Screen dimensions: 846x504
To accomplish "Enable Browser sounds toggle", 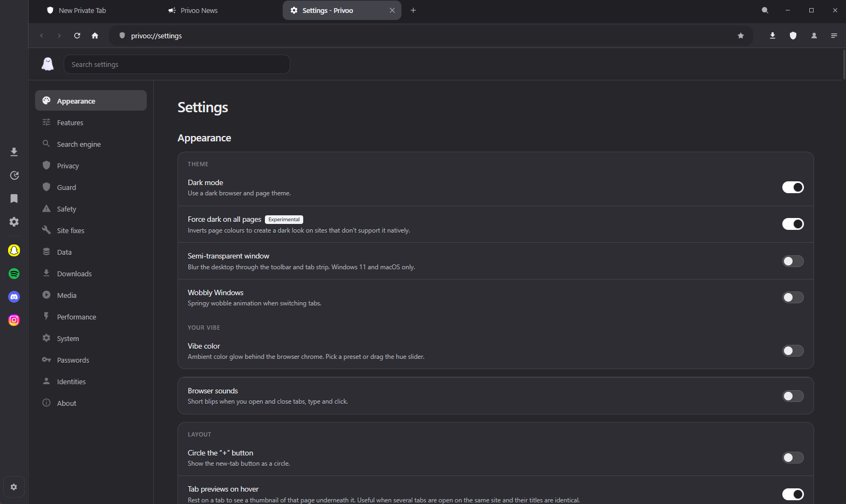I will point(793,396).
